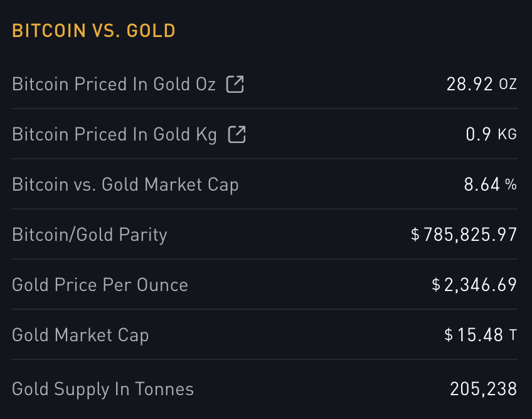
Task: Click the Bitcoin/Gold Parity label
Action: [90, 235]
